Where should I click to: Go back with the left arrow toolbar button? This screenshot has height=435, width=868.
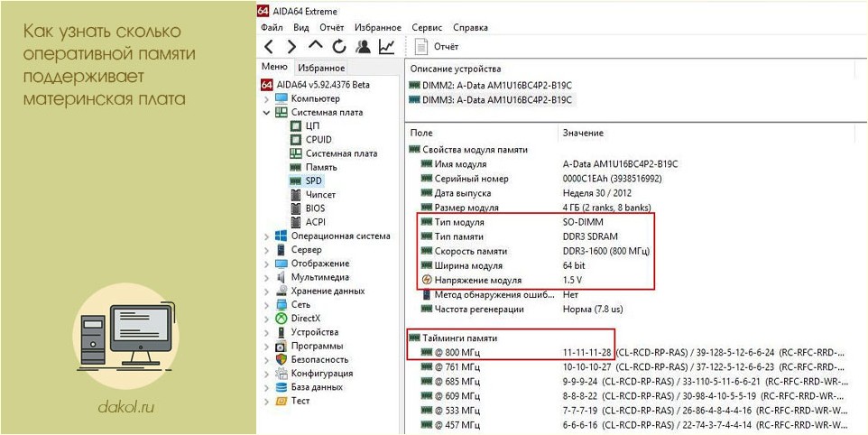268,47
